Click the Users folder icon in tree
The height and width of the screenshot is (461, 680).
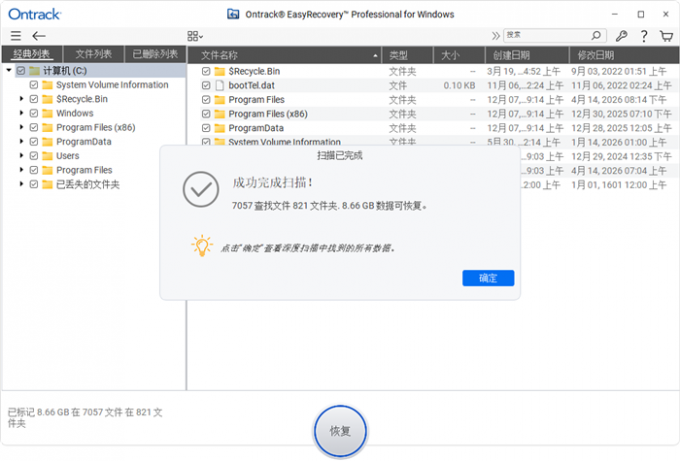coord(47,156)
